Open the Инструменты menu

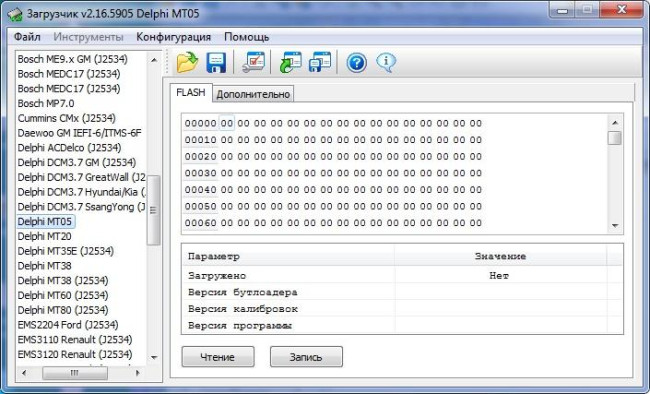88,37
